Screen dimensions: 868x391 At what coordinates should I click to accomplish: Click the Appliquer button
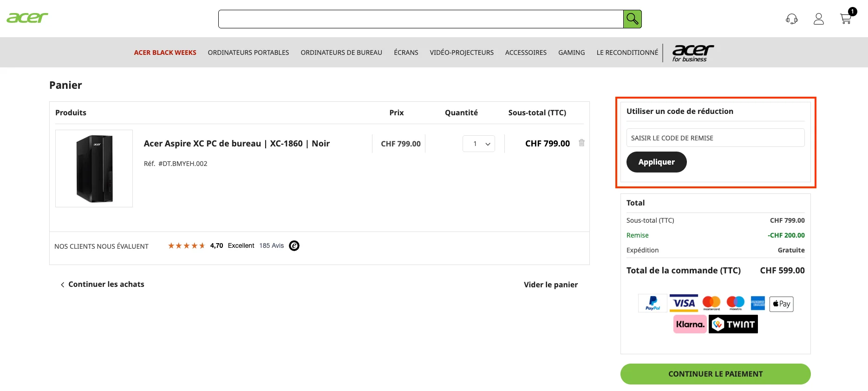coord(657,162)
